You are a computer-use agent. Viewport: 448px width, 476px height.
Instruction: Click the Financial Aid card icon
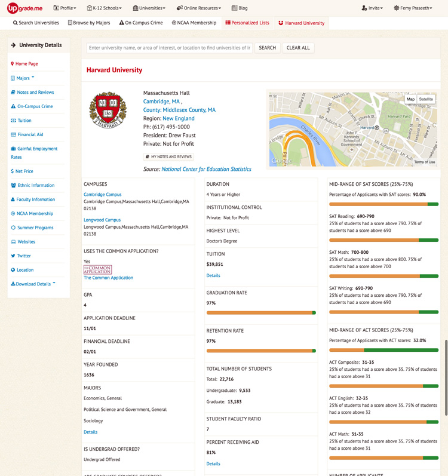click(x=13, y=134)
